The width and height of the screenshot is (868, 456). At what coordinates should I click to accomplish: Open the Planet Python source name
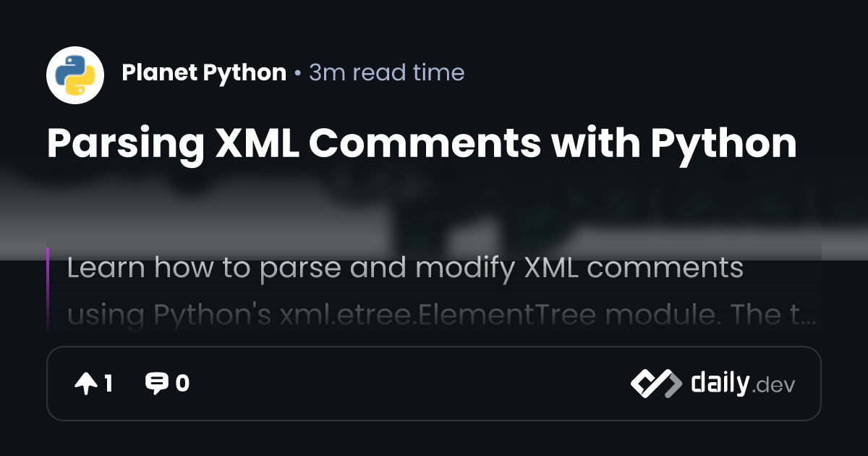204,72
